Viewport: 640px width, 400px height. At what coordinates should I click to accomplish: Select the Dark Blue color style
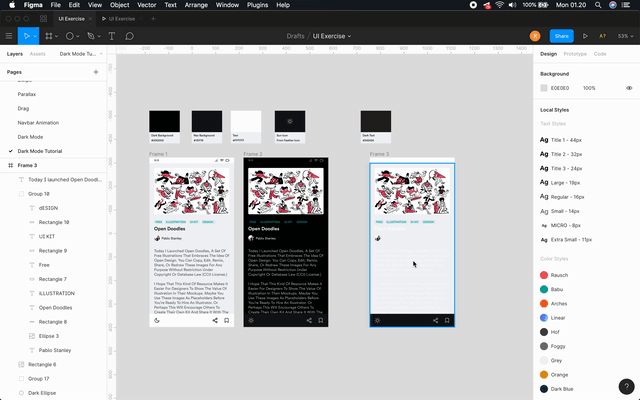[557, 389]
